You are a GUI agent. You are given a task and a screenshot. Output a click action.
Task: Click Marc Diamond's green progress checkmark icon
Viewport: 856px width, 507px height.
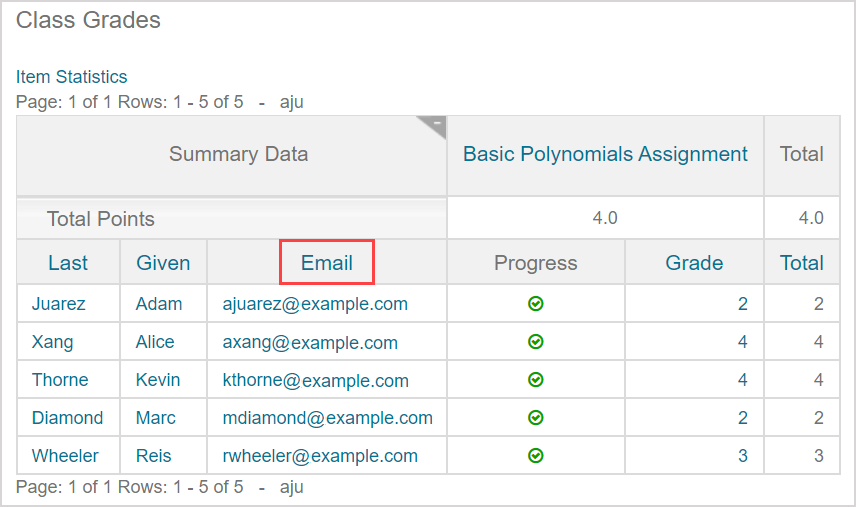tap(535, 418)
